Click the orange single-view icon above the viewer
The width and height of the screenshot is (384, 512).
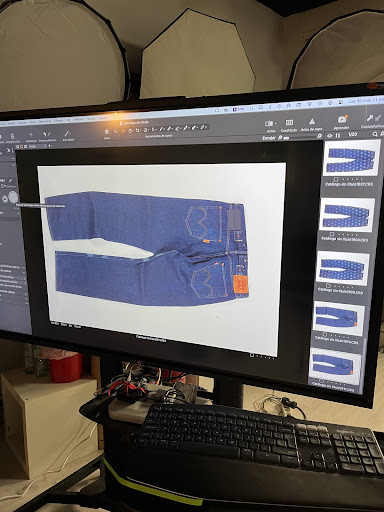pyautogui.click(x=21, y=146)
